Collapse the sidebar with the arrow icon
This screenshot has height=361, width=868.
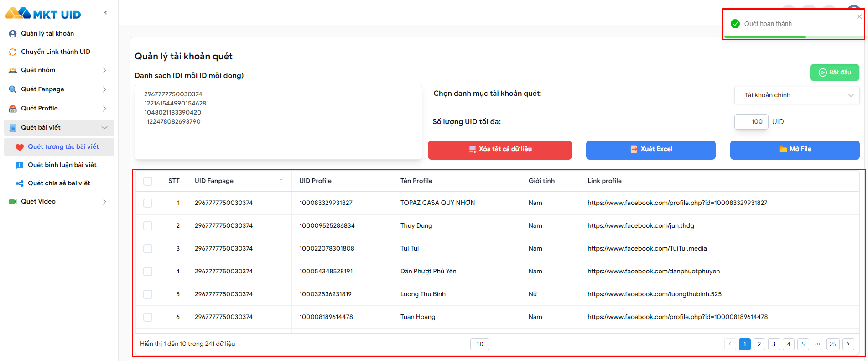[106, 13]
